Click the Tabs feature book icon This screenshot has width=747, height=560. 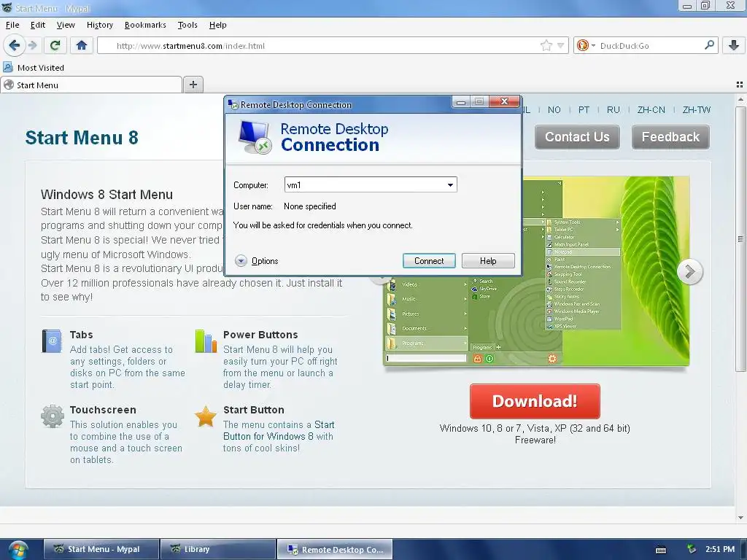tap(52, 341)
